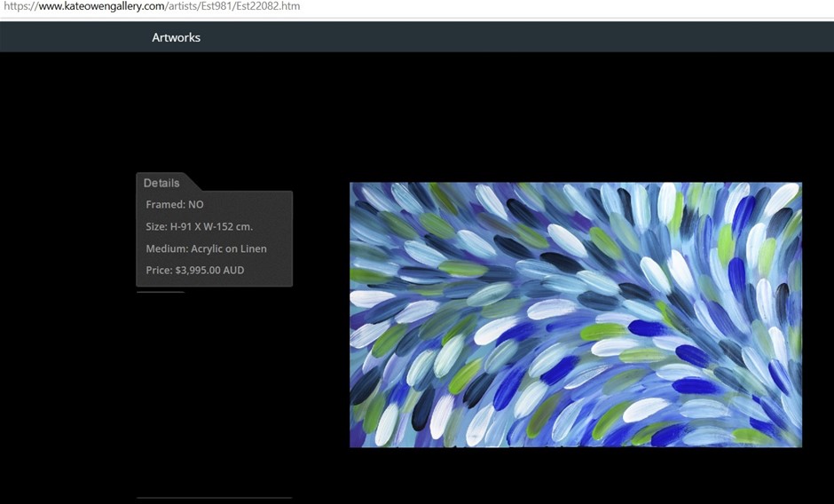Open the Artworks menu item
This screenshot has height=504, width=834.
click(x=176, y=37)
